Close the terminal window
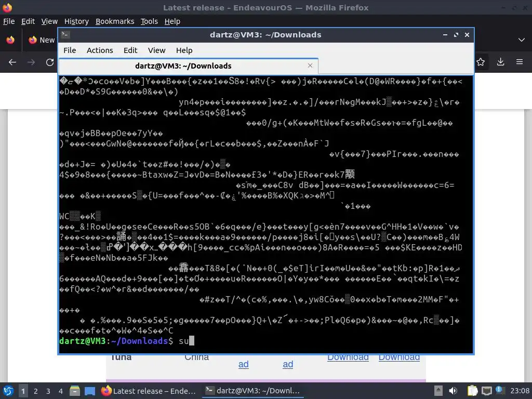This screenshot has height=399, width=532. pos(467,35)
